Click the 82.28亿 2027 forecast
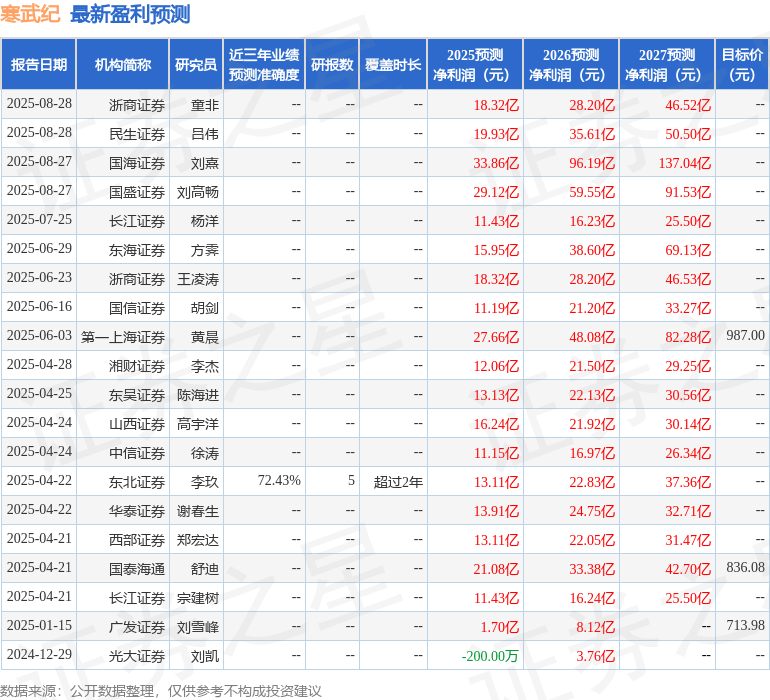The height and width of the screenshot is (700, 770). 688,337
